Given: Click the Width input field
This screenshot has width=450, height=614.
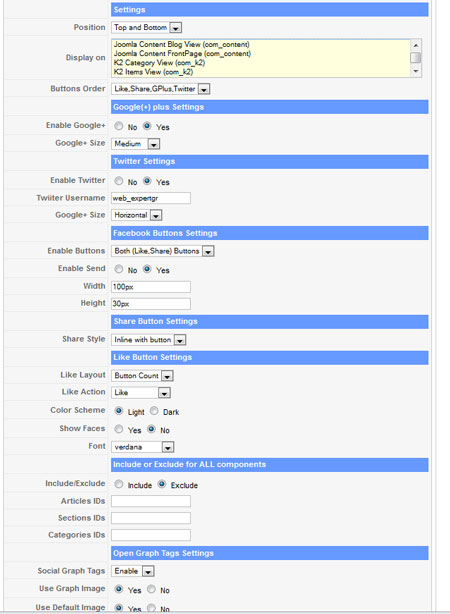Looking at the screenshot, I should pos(151,287).
